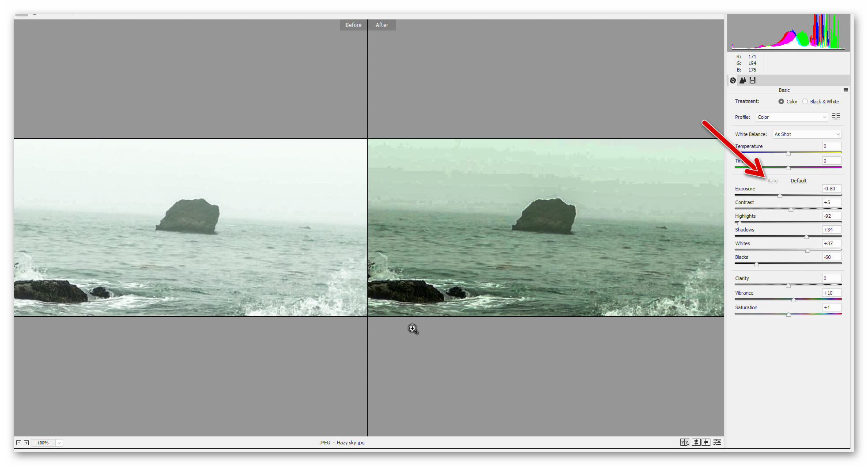Image resolution: width=868 pixels, height=466 pixels.
Task: Open the preferences sliders icon
Action: [717, 442]
